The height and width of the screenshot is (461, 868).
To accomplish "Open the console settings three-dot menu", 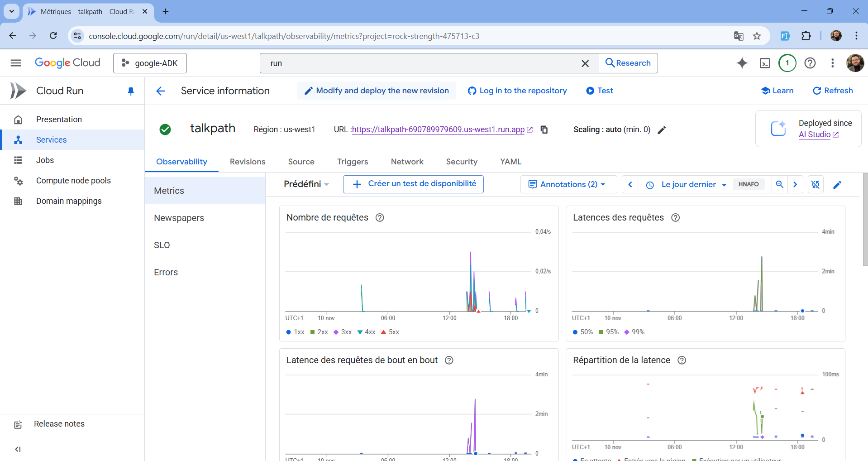I will click(833, 63).
